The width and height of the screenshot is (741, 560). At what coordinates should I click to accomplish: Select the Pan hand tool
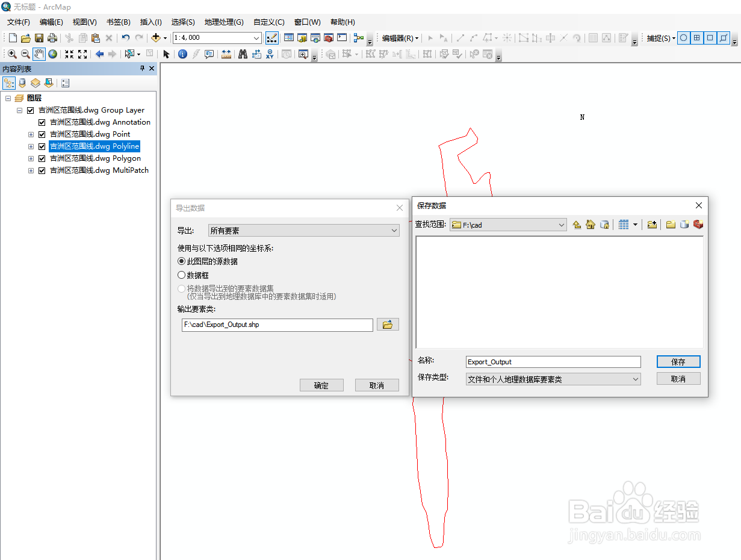coord(39,54)
